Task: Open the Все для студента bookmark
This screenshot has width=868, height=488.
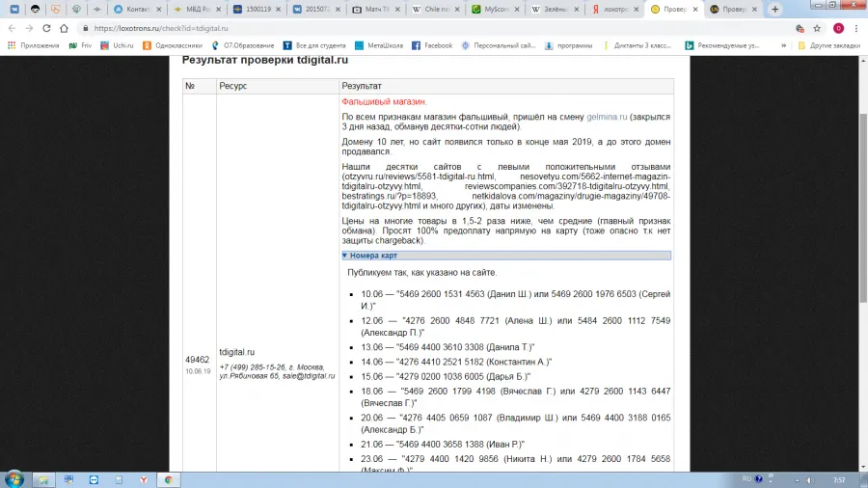Action: 313,45
